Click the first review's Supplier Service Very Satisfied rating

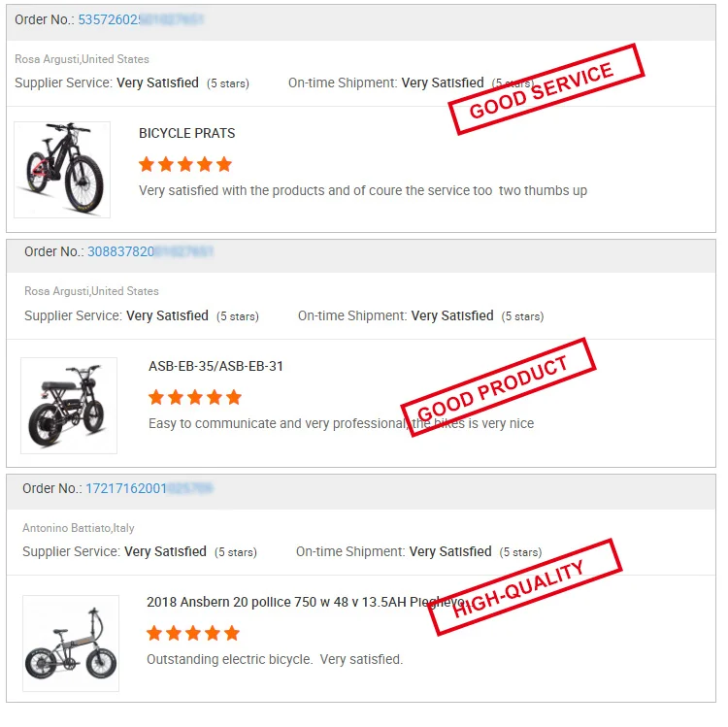click(157, 83)
